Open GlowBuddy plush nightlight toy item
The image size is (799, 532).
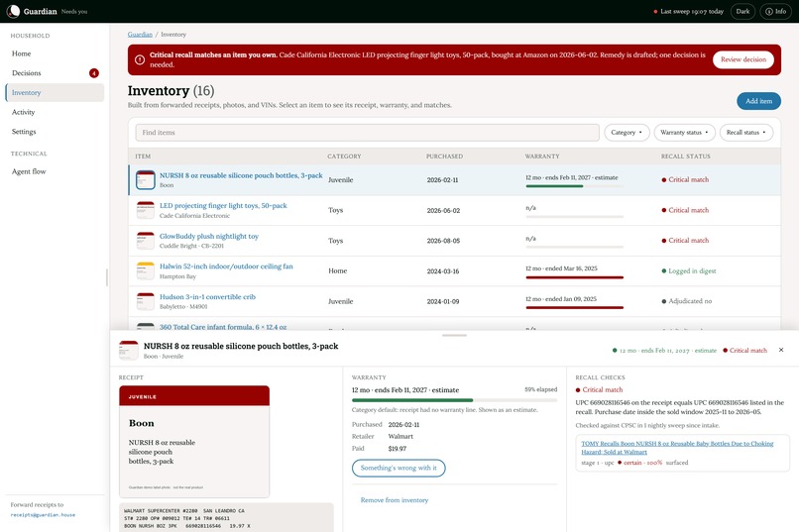coord(209,236)
